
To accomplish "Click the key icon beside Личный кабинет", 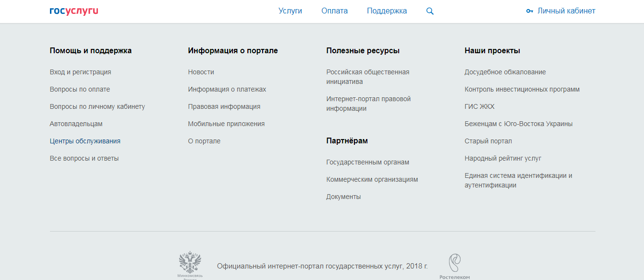I will coord(530,11).
